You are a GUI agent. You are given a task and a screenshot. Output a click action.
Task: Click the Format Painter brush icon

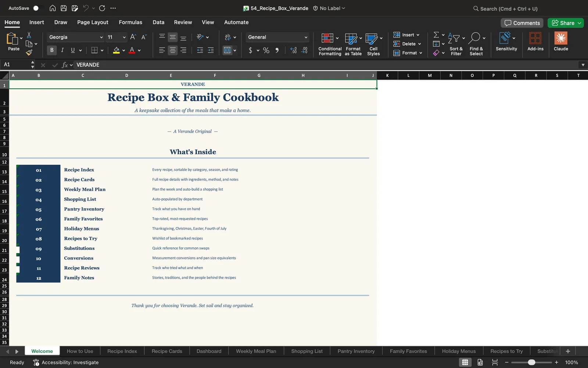click(29, 53)
